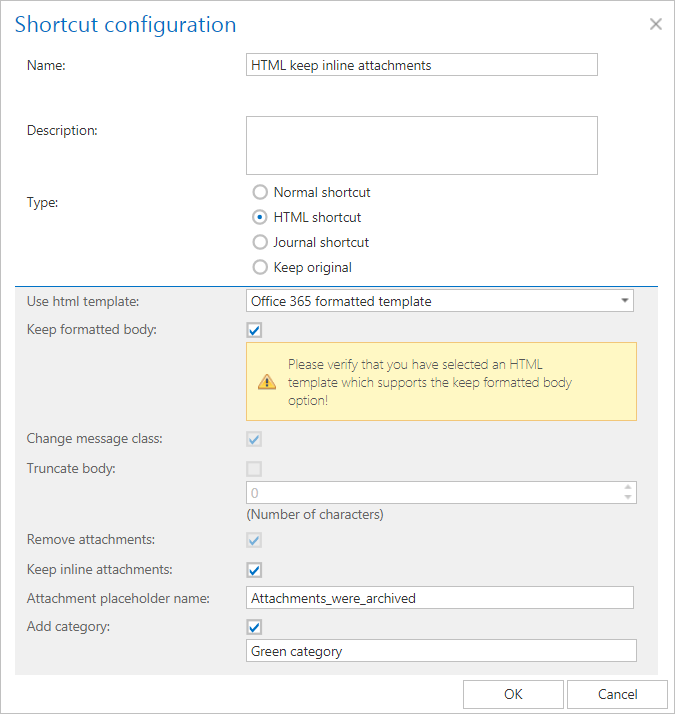Screen dimensions: 675x714
Task: Click into the Description text area
Action: pyautogui.click(x=421, y=145)
